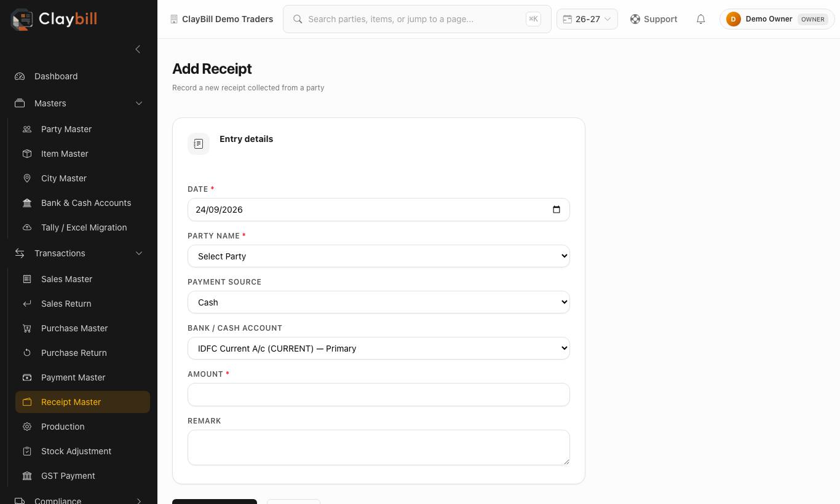840x504 pixels.
Task: Click the Production gear icon
Action: [x=27, y=427]
